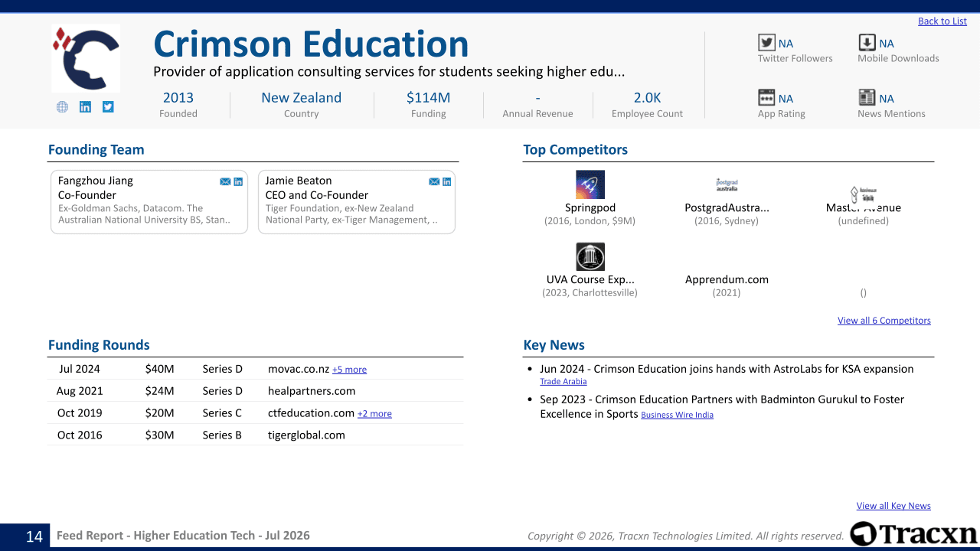Image resolution: width=980 pixels, height=551 pixels.
Task: Click healpartners.com investor entry
Action: pyautogui.click(x=312, y=391)
